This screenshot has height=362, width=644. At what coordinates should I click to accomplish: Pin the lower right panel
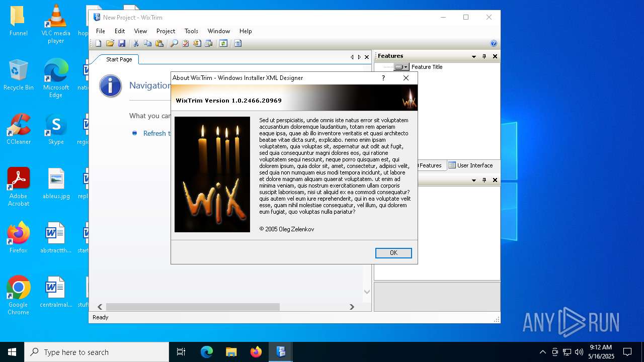click(485, 180)
